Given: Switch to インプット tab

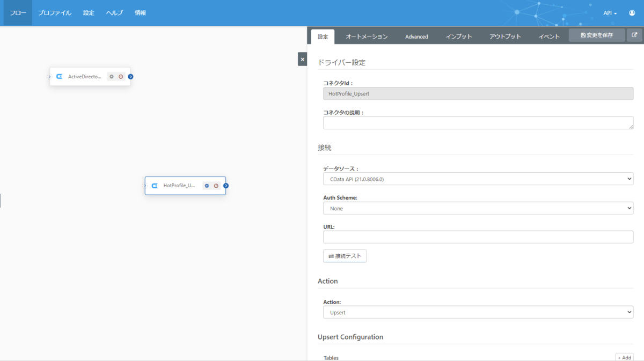Looking at the screenshot, I should point(459,36).
